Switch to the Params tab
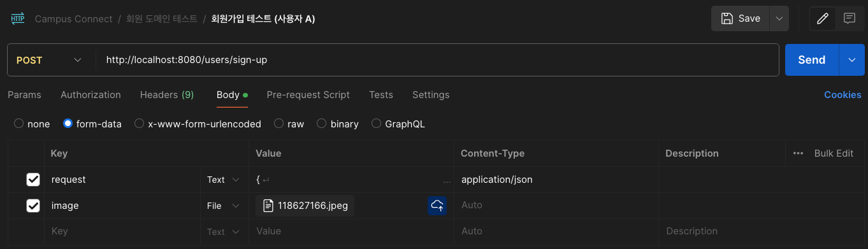Image resolution: width=868 pixels, height=249 pixels. 24,94
